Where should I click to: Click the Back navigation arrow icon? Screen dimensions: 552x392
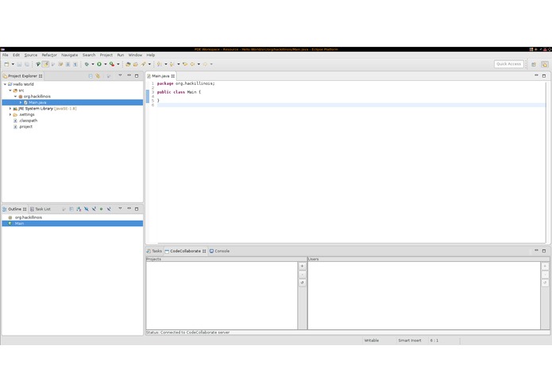point(192,64)
